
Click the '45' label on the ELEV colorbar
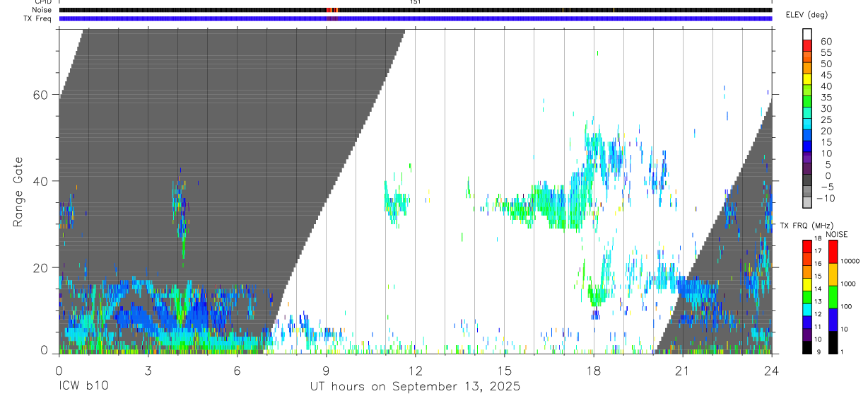826,75
